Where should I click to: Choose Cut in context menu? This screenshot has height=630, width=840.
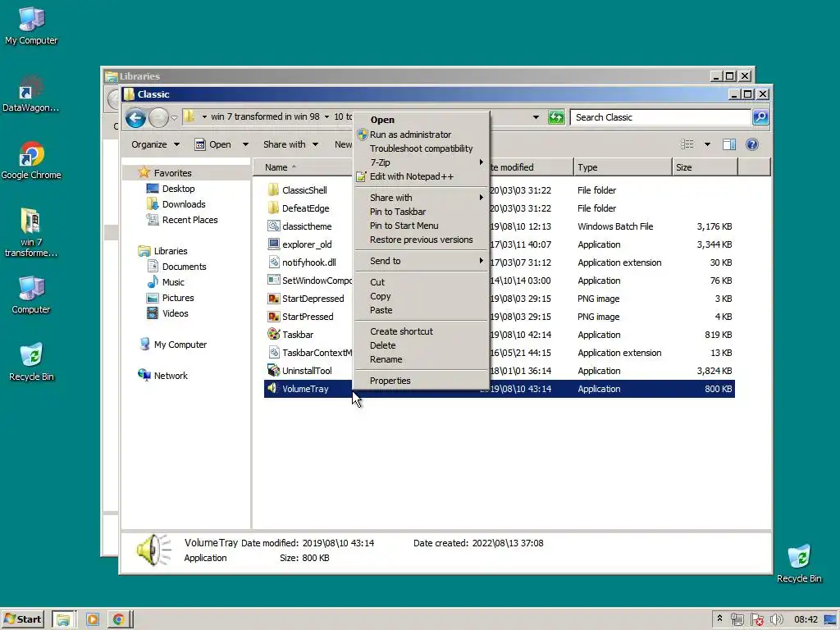point(422,282)
